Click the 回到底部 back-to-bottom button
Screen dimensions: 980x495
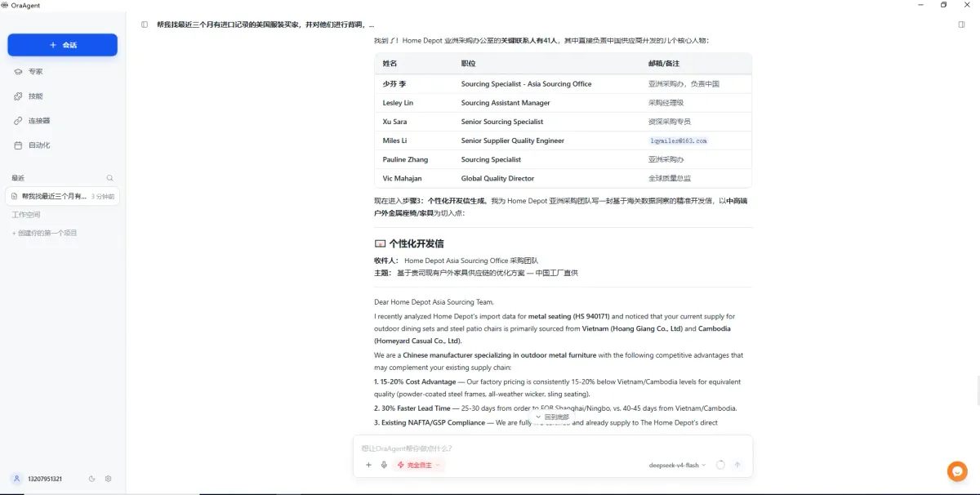(x=553, y=417)
